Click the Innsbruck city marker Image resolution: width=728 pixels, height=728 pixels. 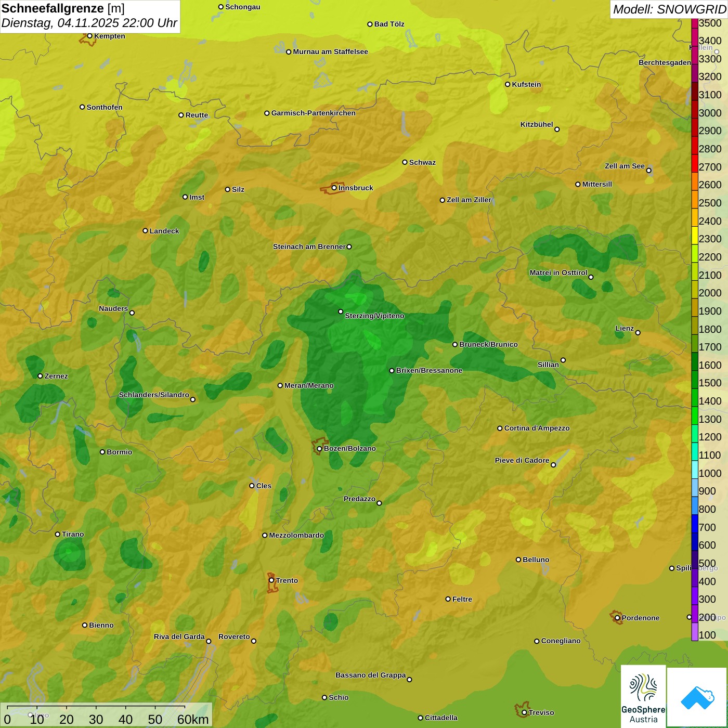pos(334,188)
